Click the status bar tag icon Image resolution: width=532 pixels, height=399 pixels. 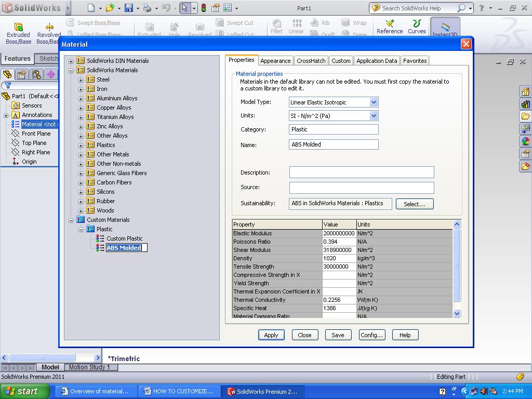(x=520, y=376)
